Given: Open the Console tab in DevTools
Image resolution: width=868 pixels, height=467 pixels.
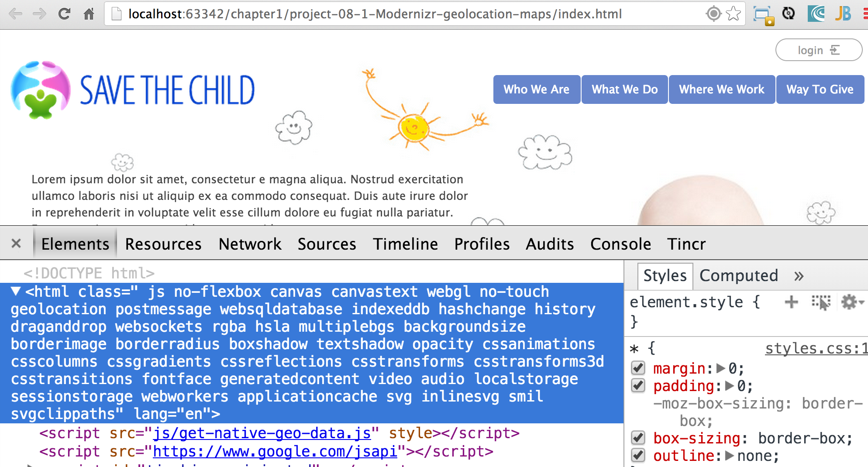Looking at the screenshot, I should coord(620,244).
